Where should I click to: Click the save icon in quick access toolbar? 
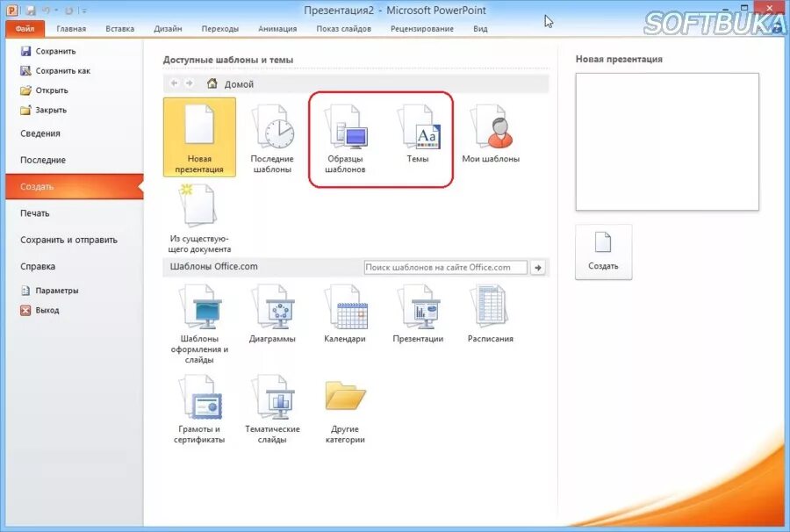tap(30, 10)
